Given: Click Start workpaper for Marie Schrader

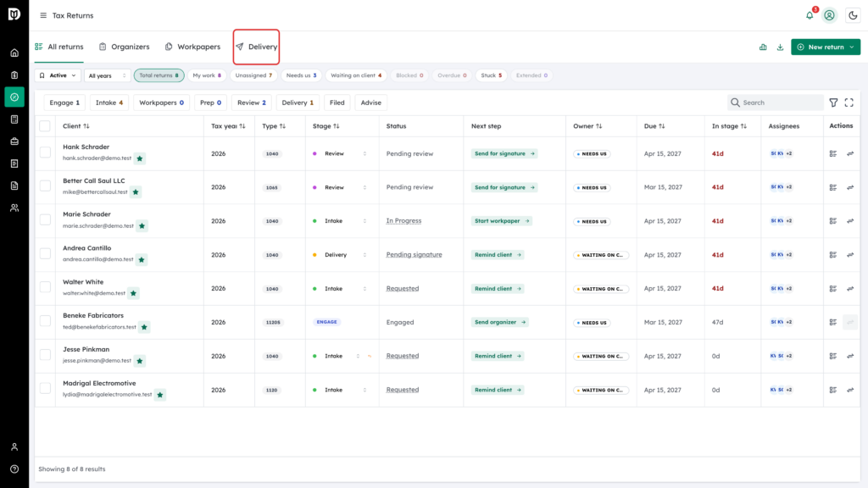Looking at the screenshot, I should [x=502, y=221].
